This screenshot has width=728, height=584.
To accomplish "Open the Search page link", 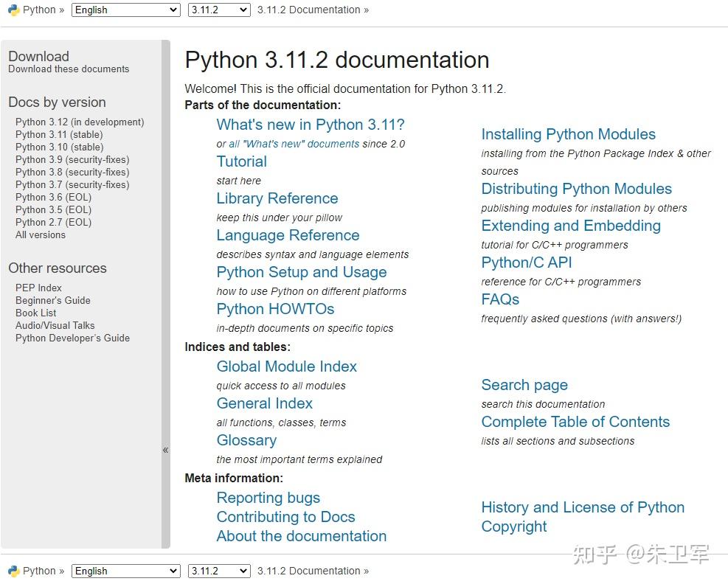I will point(524,385).
